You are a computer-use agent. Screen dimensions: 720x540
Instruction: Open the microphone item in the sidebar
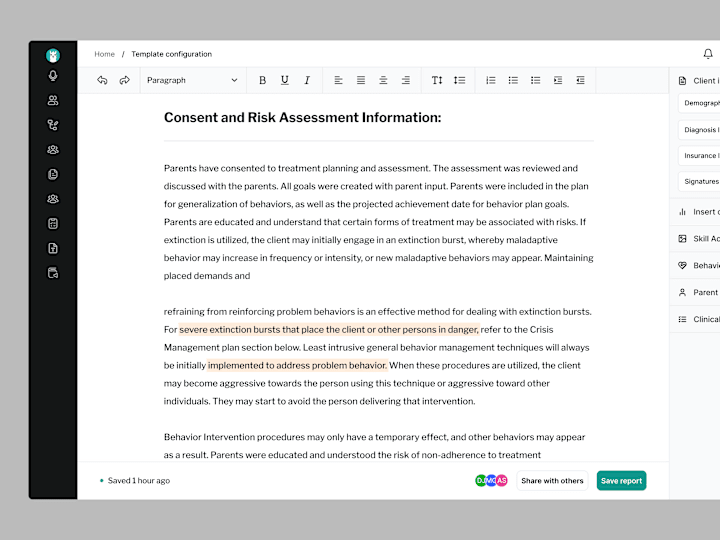(53, 76)
